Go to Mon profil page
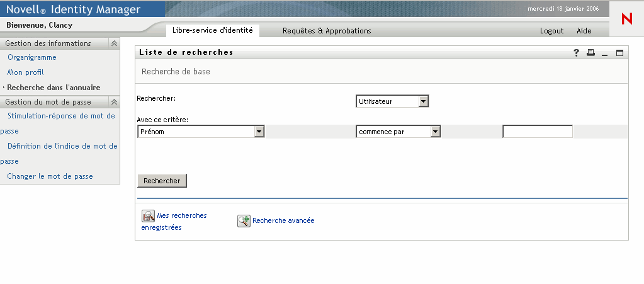Viewport: 644px width, 284px height. coord(25,72)
